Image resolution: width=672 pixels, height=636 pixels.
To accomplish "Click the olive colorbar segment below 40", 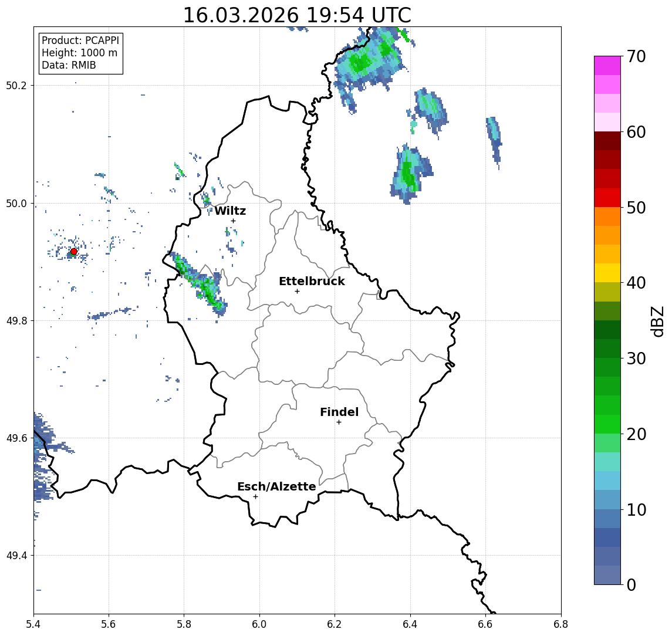I will tap(607, 292).
